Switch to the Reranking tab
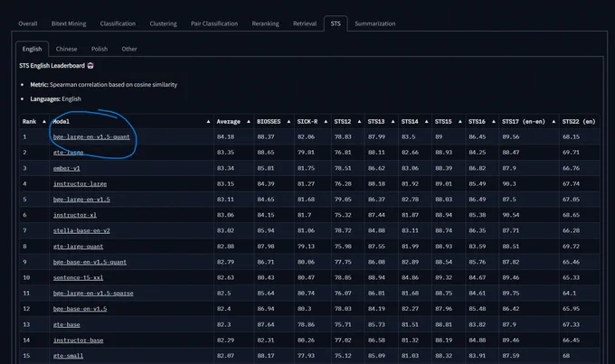This screenshot has height=364, width=615. pos(266,23)
